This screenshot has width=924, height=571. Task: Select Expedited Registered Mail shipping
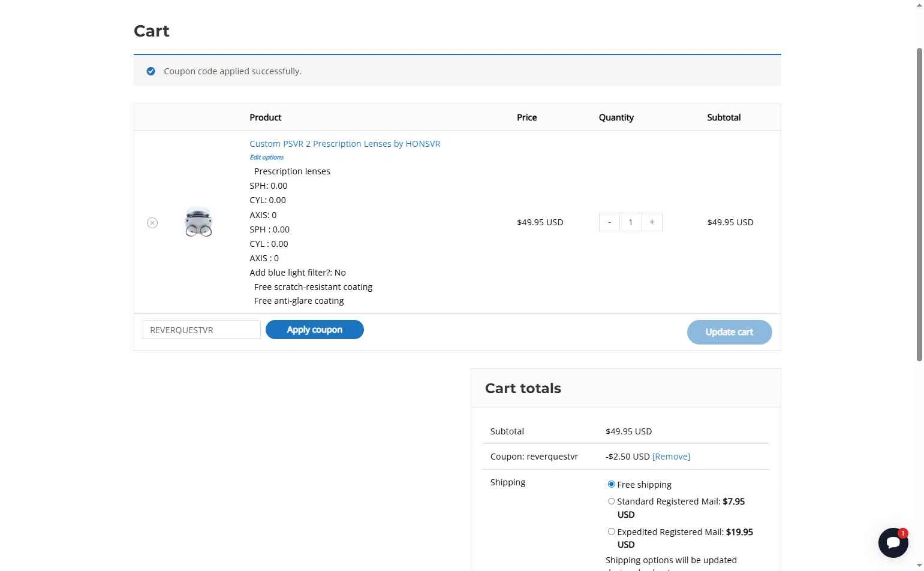[x=611, y=531]
